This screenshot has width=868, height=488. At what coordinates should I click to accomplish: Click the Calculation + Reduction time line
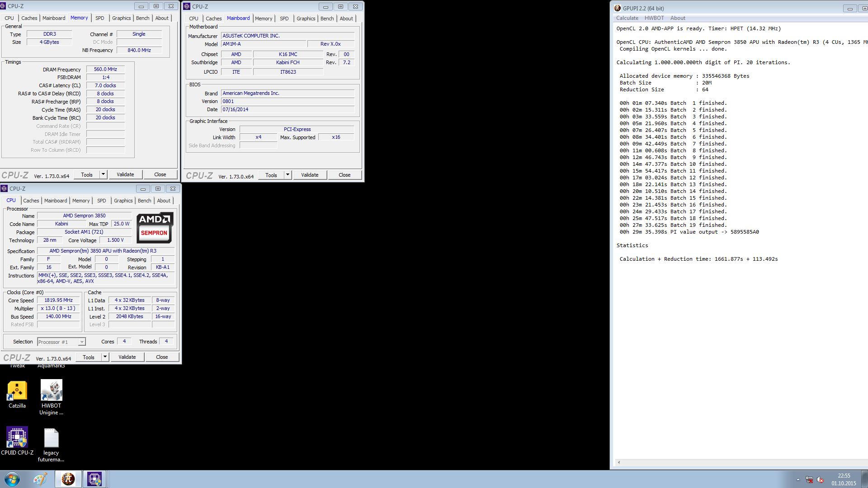[698, 259]
